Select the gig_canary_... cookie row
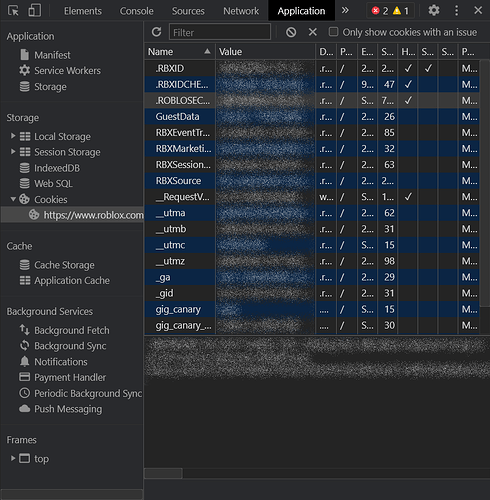Image resolution: width=490 pixels, height=500 pixels. (x=312, y=325)
